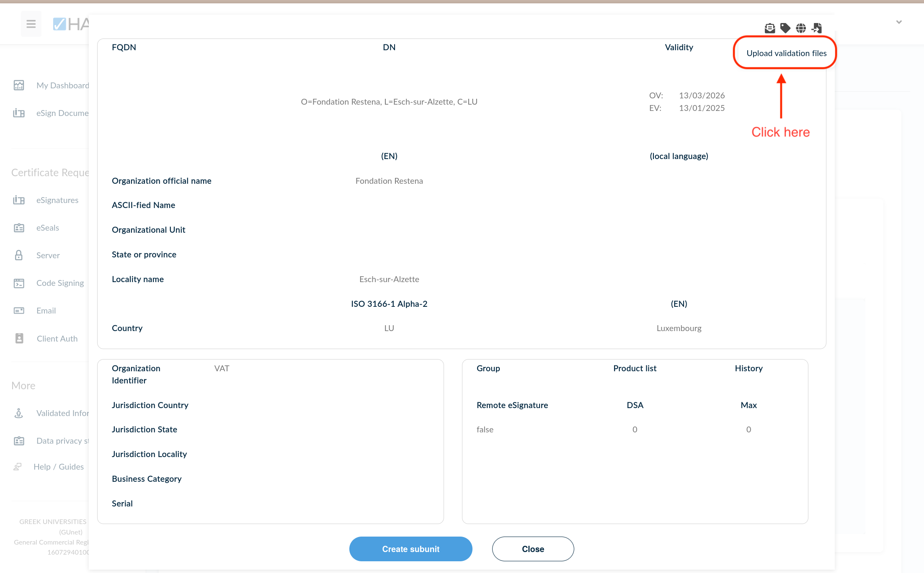Click the Fondation Restena organization name field
The height and width of the screenshot is (573, 924).
tap(389, 181)
